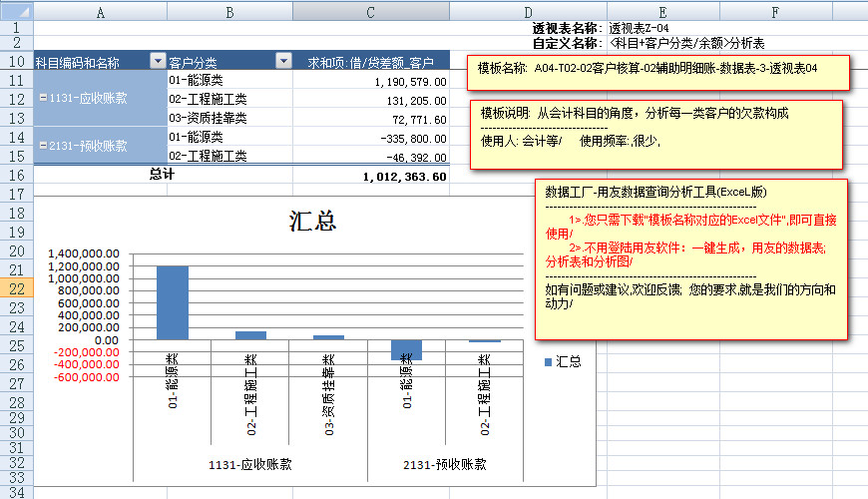Select column A header
The height and width of the screenshot is (499, 868).
tap(100, 11)
